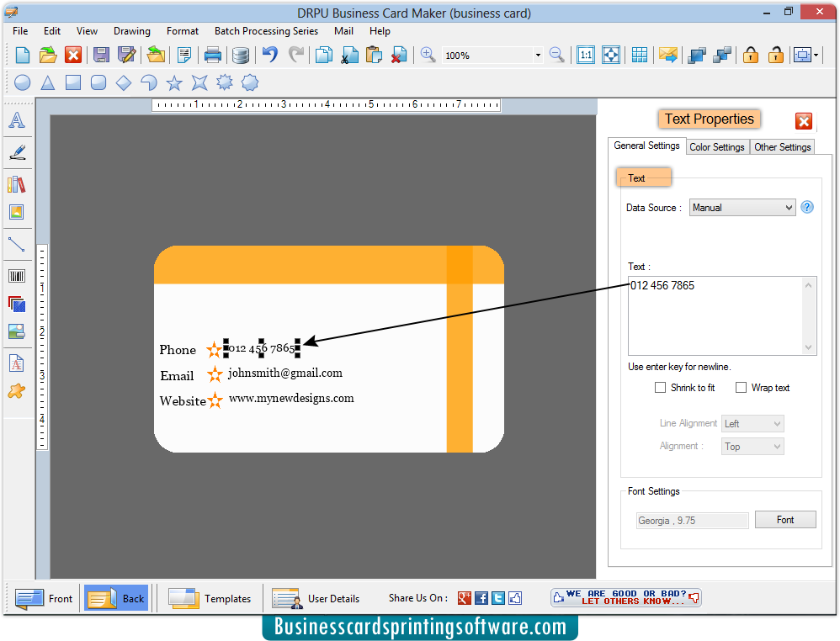Switch to the Templates view

(x=210, y=598)
